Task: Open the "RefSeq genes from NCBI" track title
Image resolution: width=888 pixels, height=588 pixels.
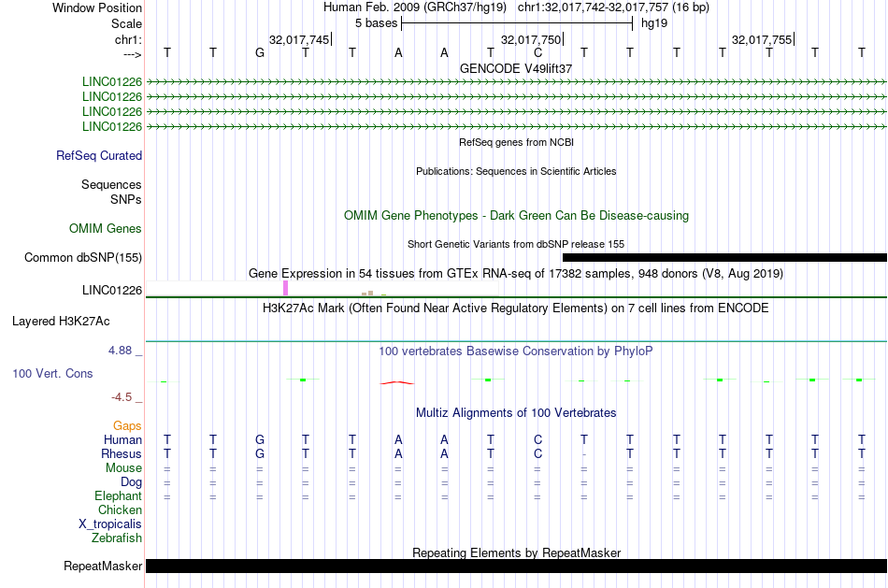Action: (516, 142)
